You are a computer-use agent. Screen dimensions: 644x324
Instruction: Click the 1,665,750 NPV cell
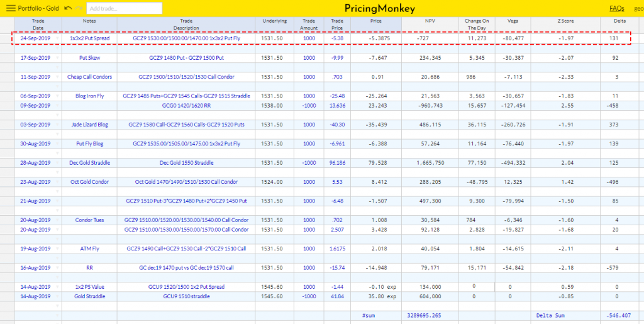pyautogui.click(x=431, y=162)
